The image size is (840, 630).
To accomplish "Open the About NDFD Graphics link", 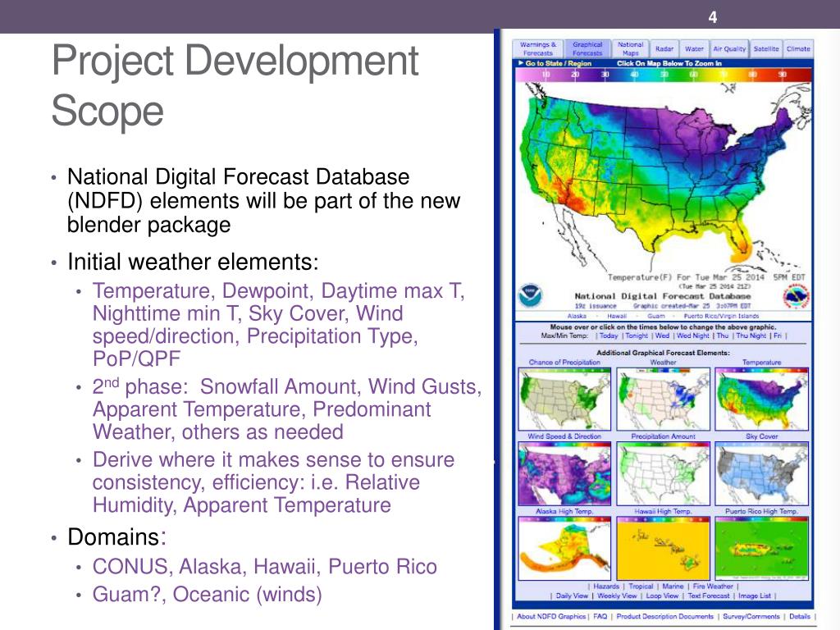I will [551, 616].
